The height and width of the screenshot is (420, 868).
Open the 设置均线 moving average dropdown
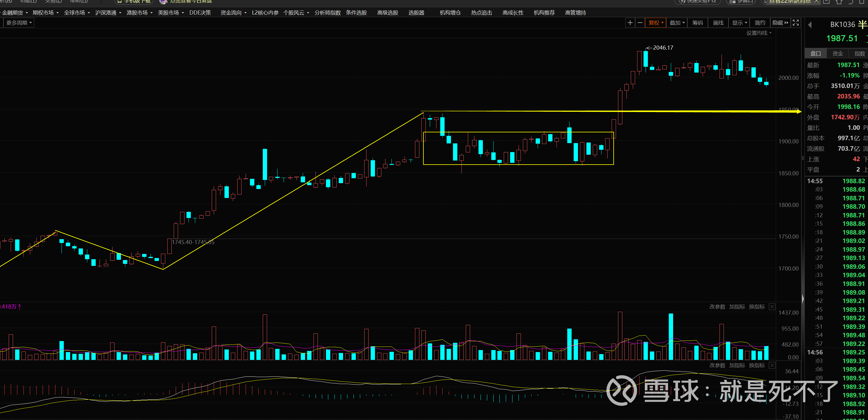click(758, 33)
